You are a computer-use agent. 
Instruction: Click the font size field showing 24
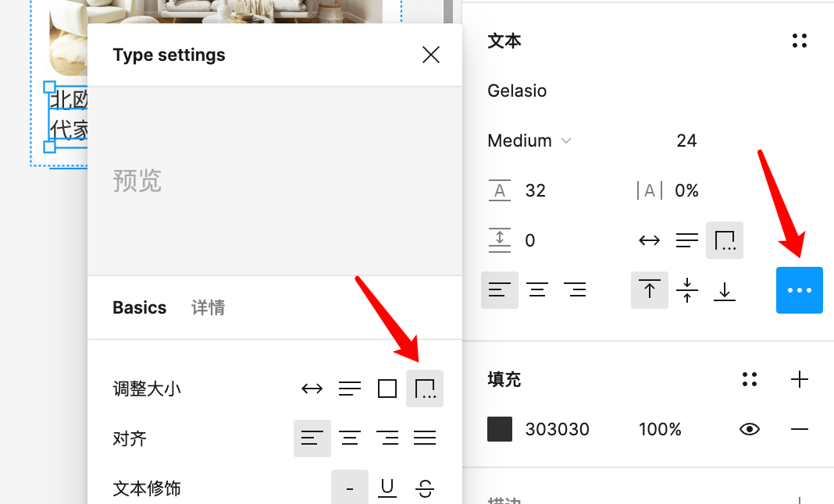(x=686, y=140)
